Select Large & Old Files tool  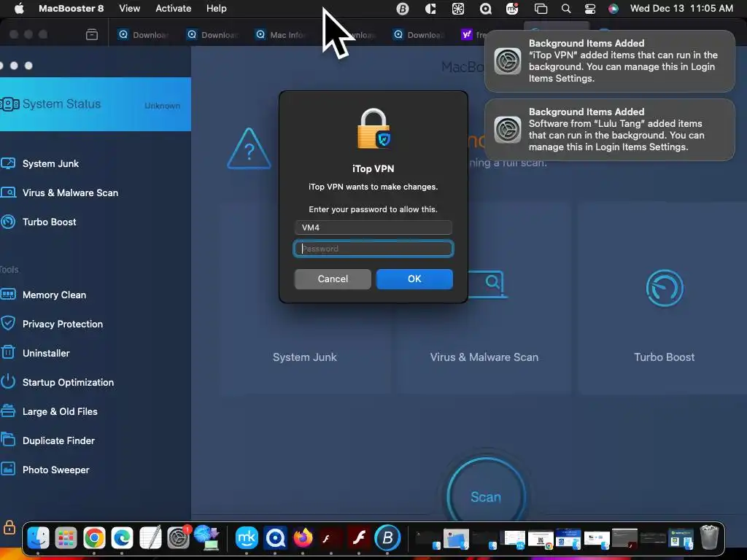coord(50,411)
